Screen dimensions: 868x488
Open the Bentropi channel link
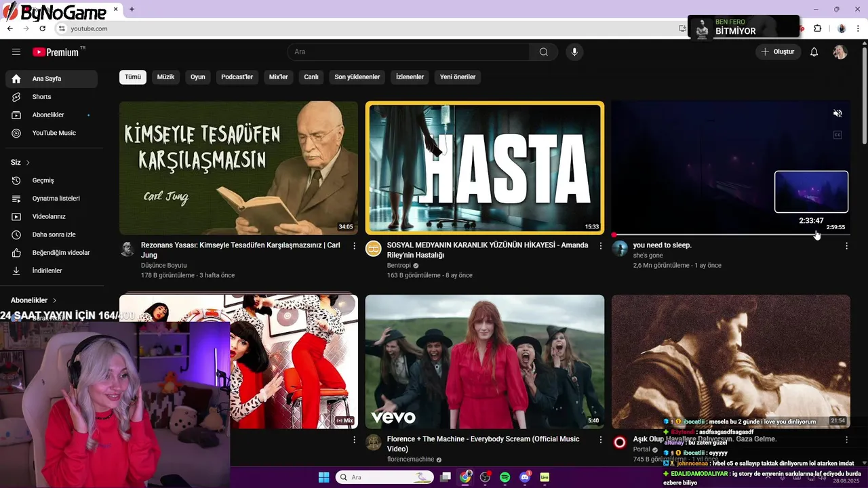(399, 266)
